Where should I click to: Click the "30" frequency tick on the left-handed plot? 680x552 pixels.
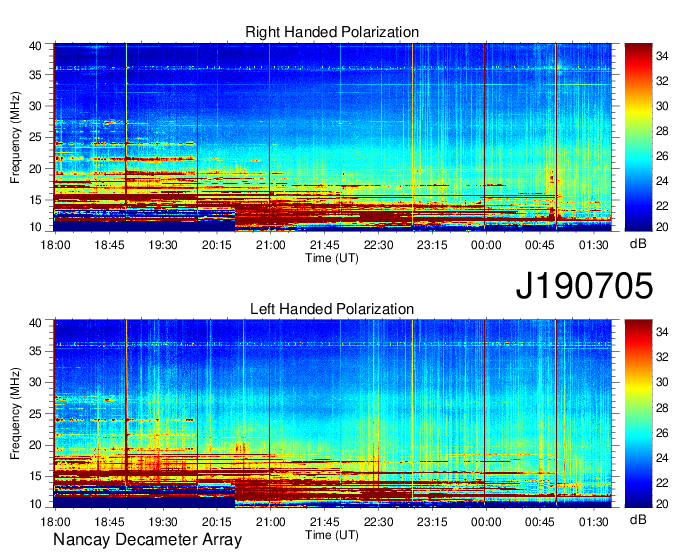[x=36, y=382]
